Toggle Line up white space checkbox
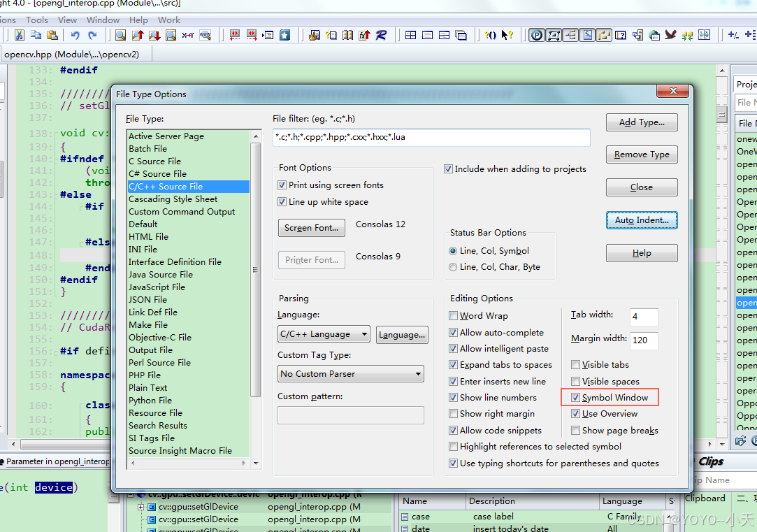The image size is (757, 532). tap(282, 202)
